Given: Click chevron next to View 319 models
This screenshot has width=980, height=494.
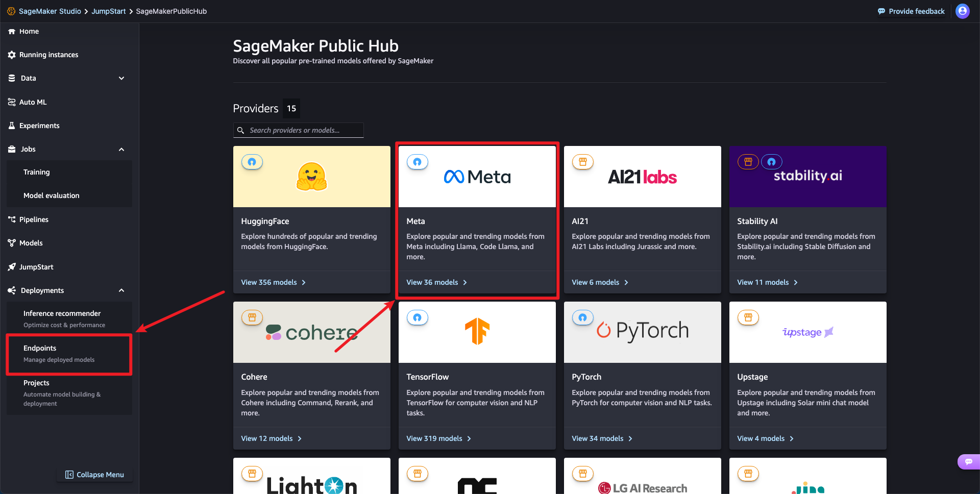Looking at the screenshot, I should [469, 439].
